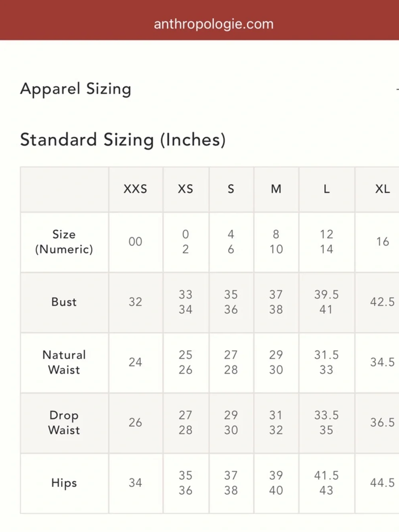Viewport: 399px width, 532px height.
Task: Select the XS column header
Action: (x=186, y=189)
